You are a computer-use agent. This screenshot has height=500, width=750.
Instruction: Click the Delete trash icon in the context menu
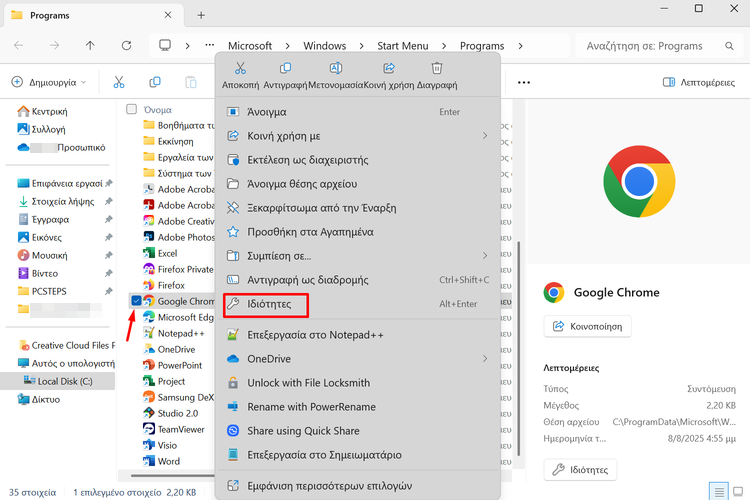(437, 68)
